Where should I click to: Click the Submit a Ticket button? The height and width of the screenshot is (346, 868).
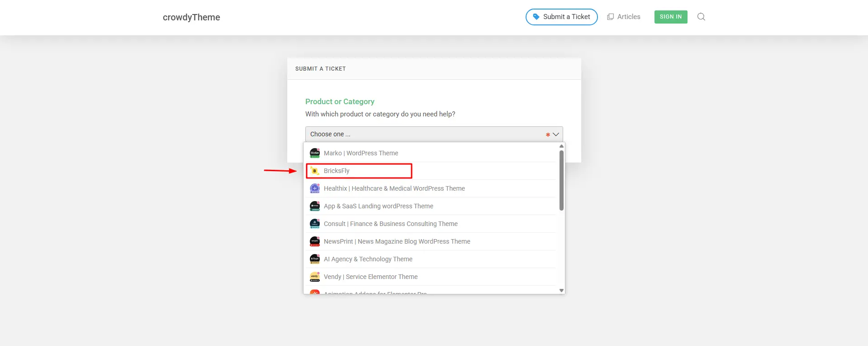coord(561,17)
